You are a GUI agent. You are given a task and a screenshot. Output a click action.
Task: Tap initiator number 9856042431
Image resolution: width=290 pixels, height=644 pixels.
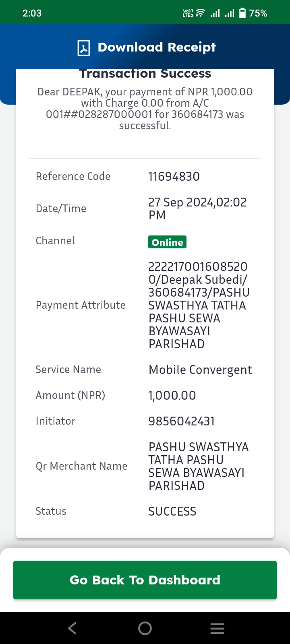pos(182,421)
